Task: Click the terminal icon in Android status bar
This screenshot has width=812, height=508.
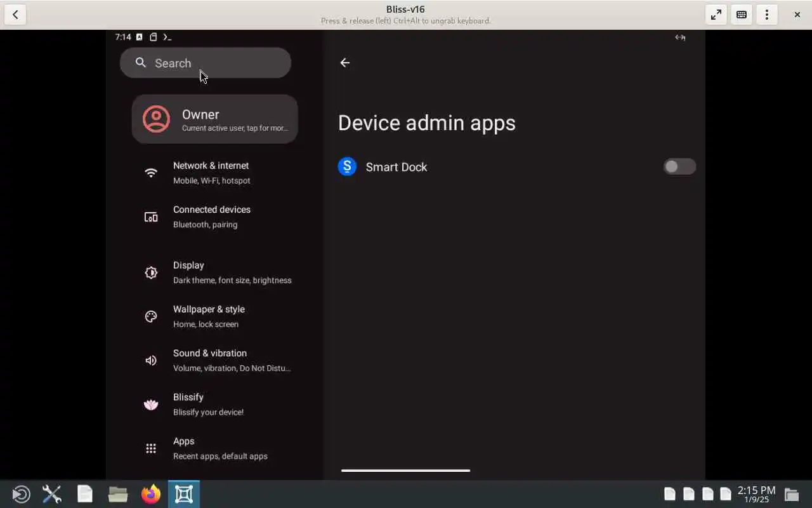Action: pyautogui.click(x=167, y=37)
